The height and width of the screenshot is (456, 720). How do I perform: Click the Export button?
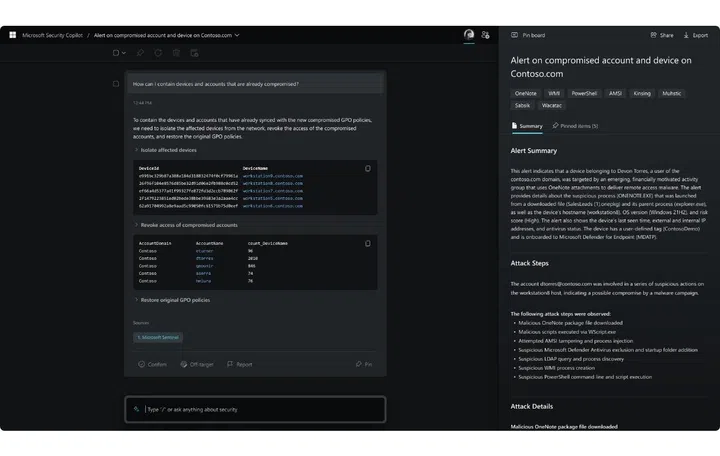coord(695,35)
